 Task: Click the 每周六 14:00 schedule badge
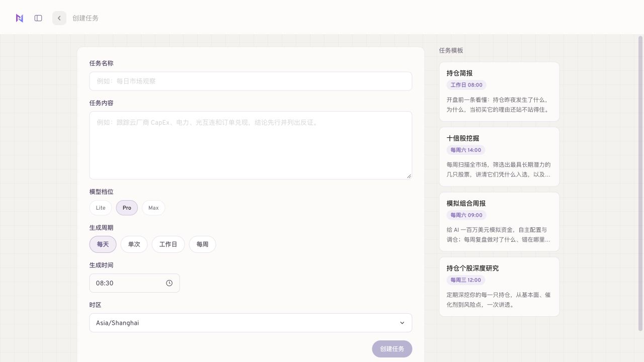(x=466, y=150)
